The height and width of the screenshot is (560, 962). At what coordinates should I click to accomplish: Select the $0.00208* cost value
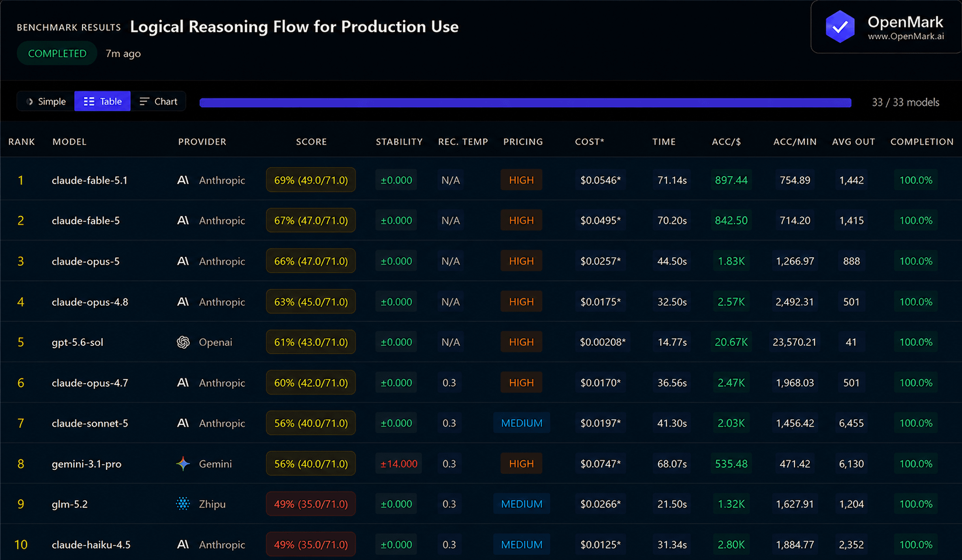(603, 342)
